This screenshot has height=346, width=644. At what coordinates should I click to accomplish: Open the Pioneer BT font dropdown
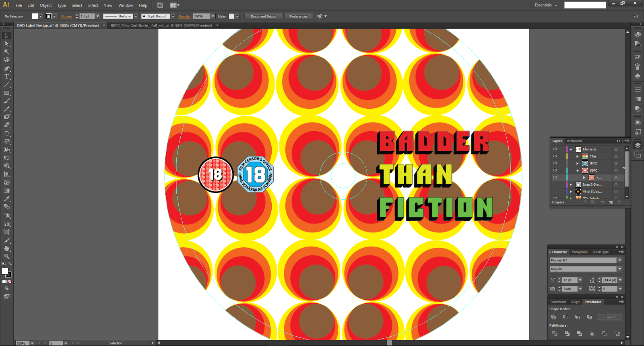[620, 260]
